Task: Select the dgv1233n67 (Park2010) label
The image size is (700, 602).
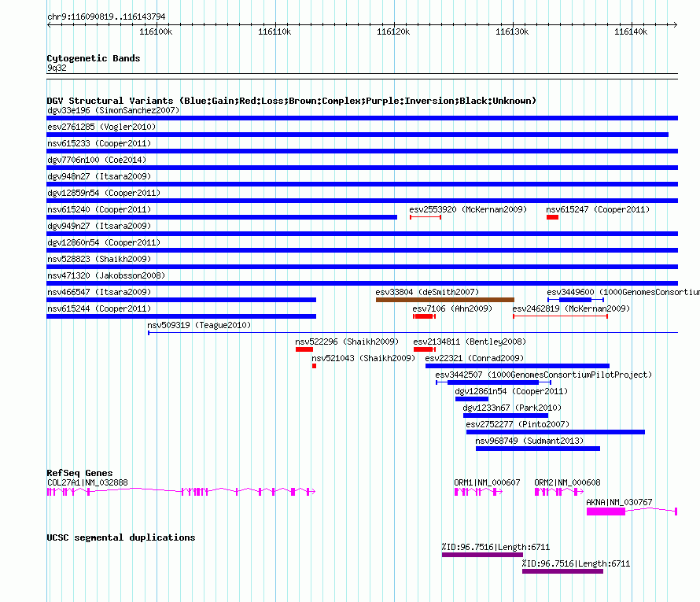Action: [x=512, y=408]
